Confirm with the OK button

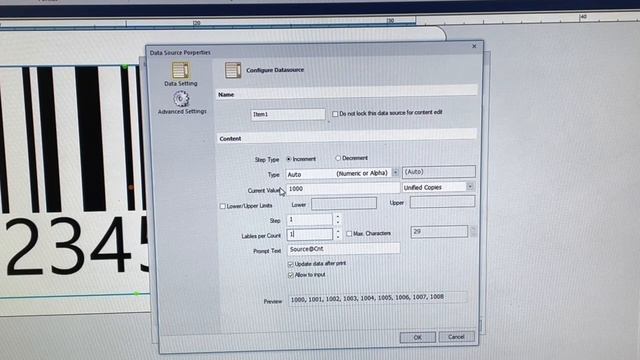[417, 338]
